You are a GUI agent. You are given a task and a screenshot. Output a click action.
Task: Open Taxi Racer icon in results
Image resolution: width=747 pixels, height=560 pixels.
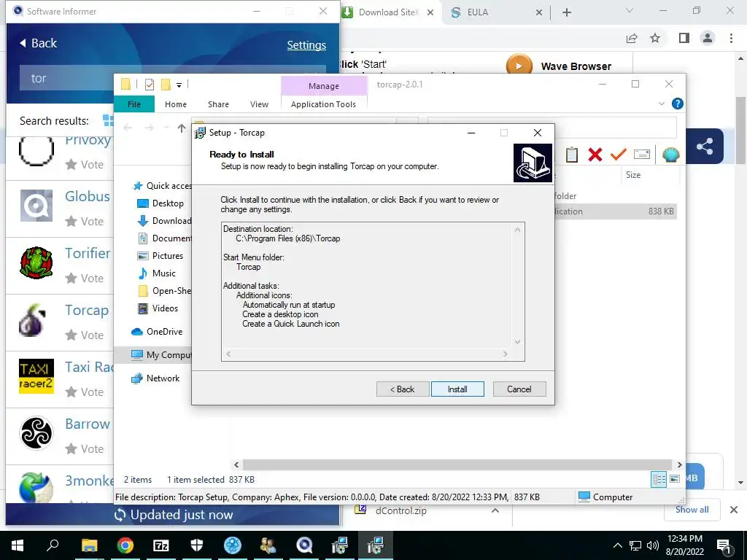(x=36, y=376)
